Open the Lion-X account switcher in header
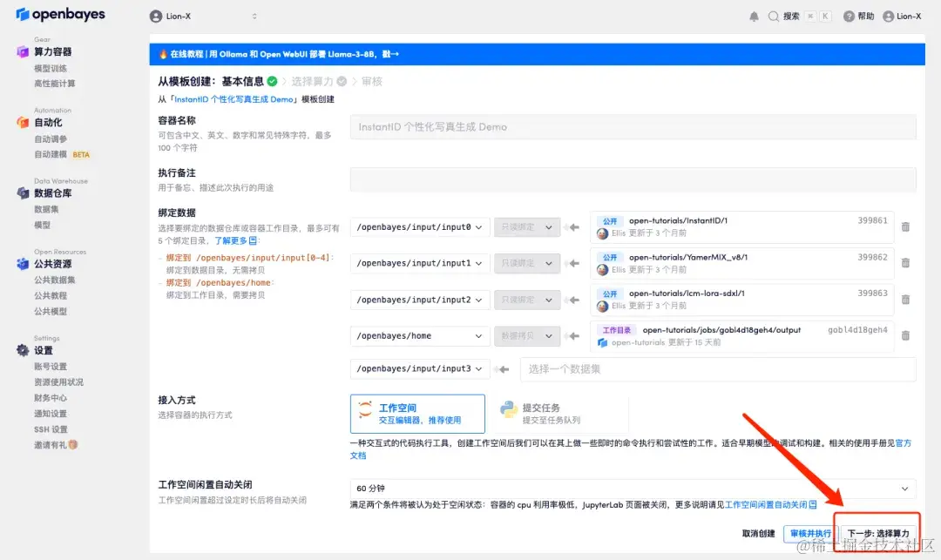941x560 pixels. [203, 17]
